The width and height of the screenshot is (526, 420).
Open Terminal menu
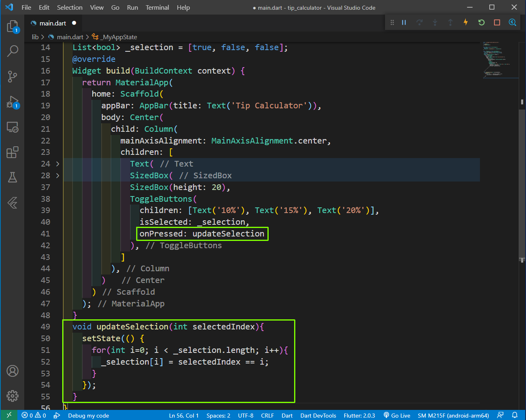pos(157,8)
